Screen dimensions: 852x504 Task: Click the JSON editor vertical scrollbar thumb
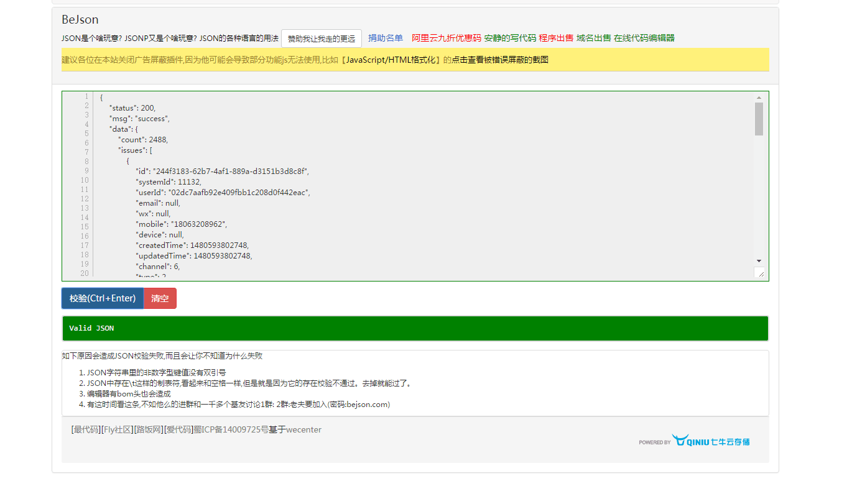point(759,119)
